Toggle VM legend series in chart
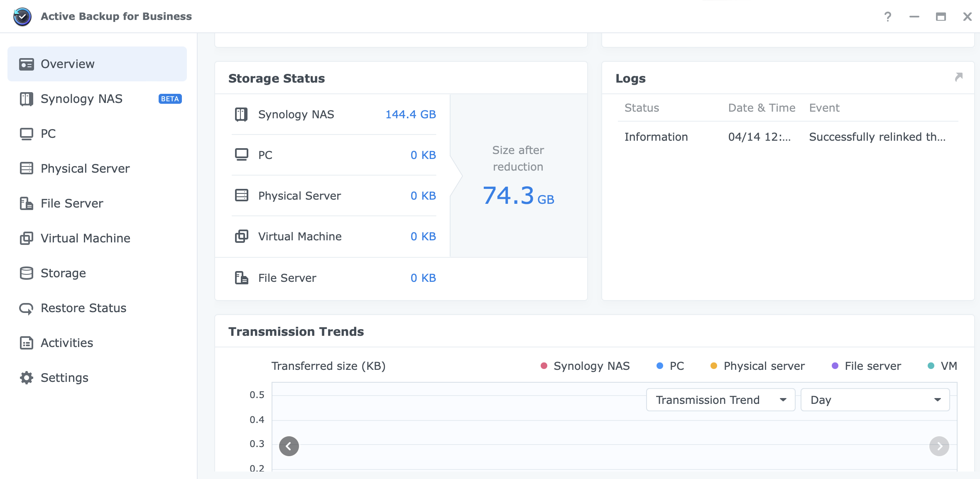 pyautogui.click(x=942, y=366)
